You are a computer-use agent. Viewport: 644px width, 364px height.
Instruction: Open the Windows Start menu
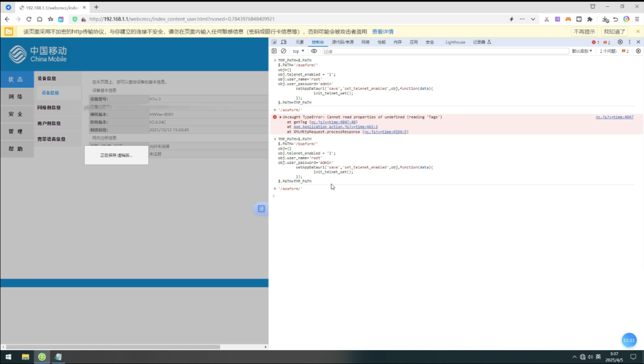9,357
